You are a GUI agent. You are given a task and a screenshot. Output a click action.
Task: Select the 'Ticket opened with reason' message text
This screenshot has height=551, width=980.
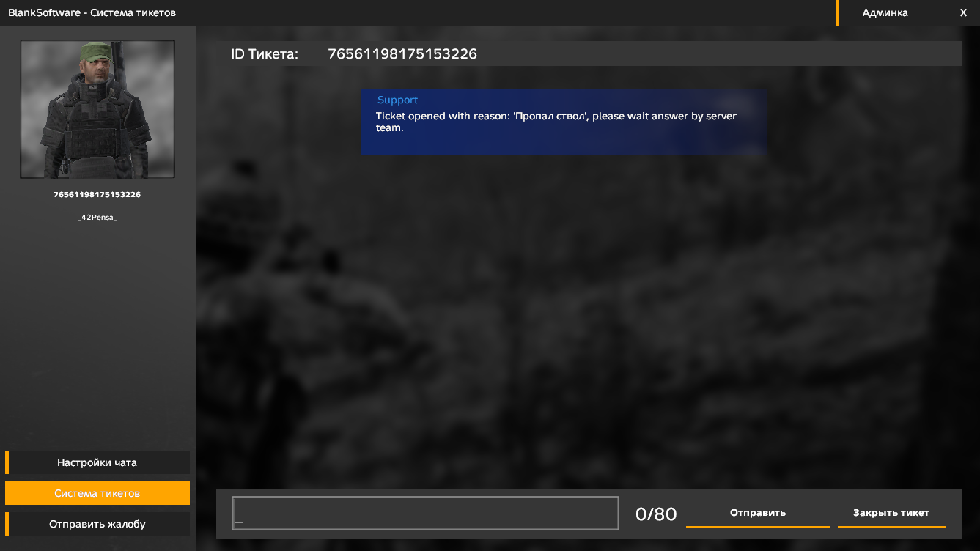click(556, 122)
